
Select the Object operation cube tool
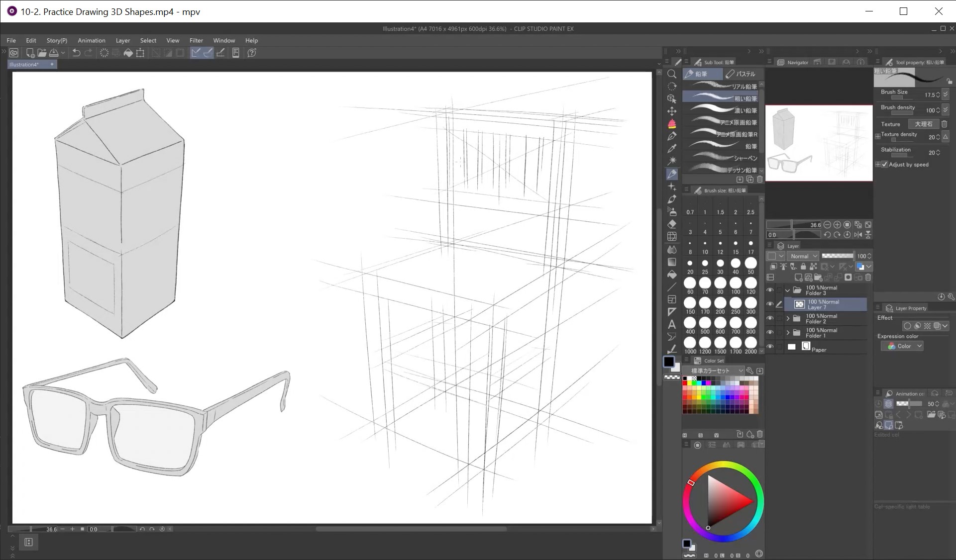click(672, 98)
